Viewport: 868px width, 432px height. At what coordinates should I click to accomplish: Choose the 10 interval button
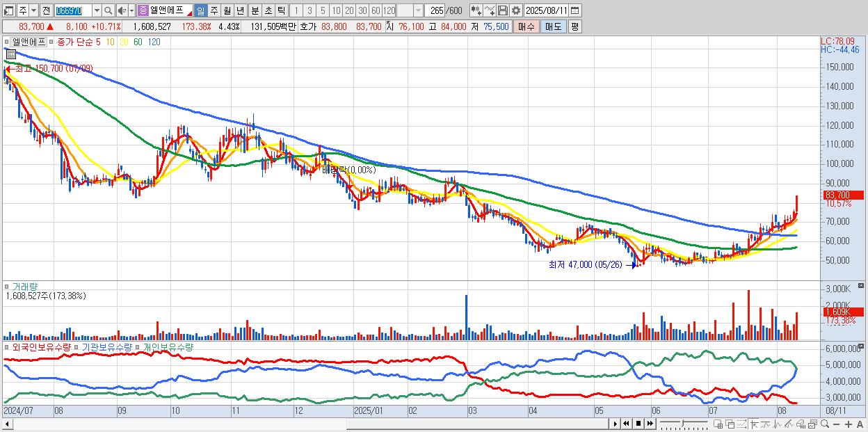[x=336, y=10]
